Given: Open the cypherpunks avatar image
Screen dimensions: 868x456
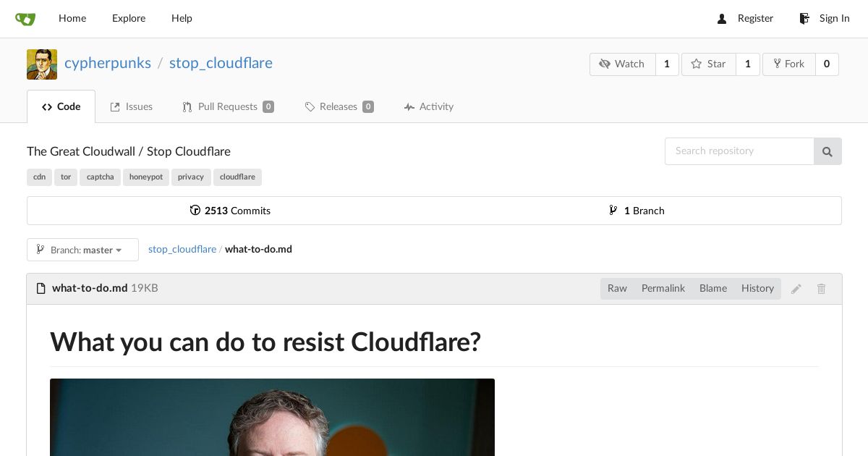Looking at the screenshot, I should (42, 64).
